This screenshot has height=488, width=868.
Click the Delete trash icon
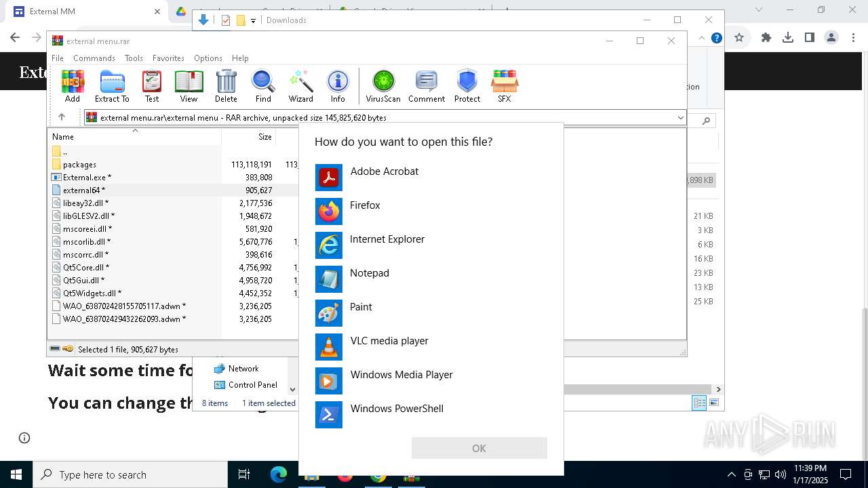tap(226, 86)
